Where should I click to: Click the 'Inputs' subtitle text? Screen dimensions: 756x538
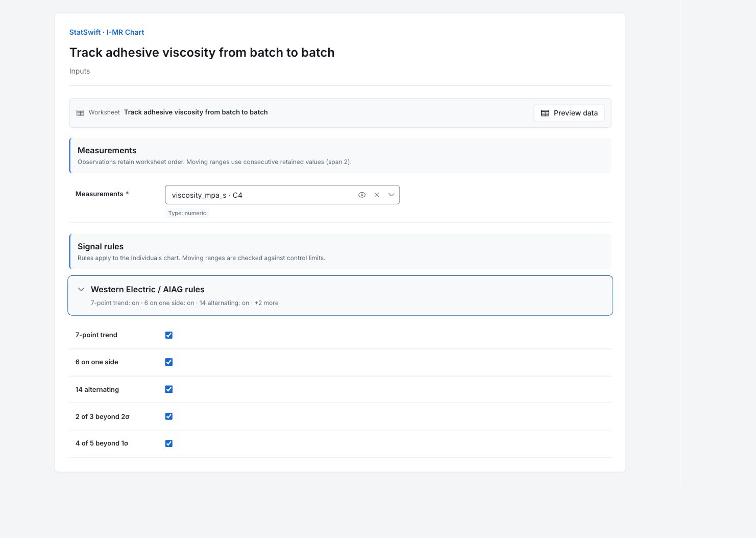pyautogui.click(x=80, y=71)
